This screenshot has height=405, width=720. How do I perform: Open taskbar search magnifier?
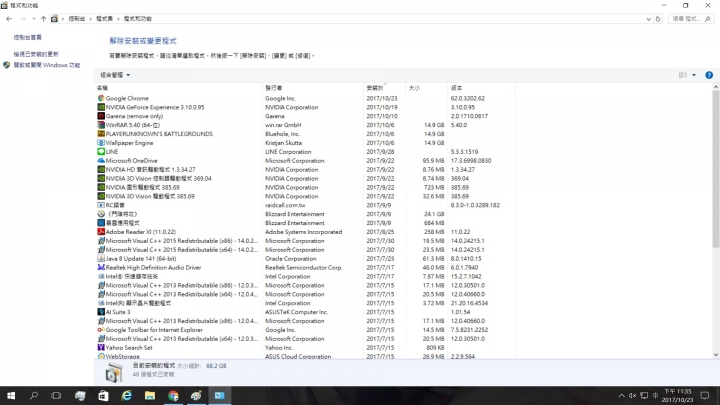pos(34,395)
